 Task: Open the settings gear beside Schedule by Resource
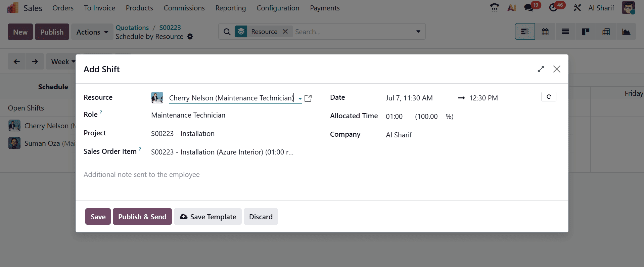coord(190,36)
